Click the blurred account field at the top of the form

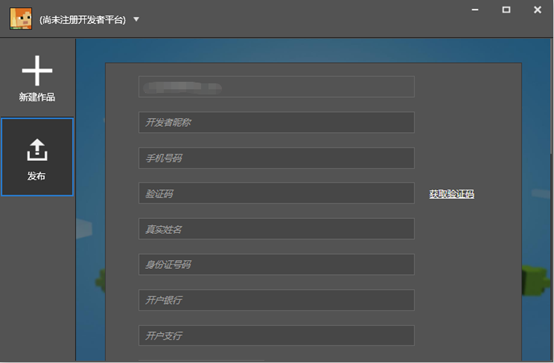click(x=276, y=87)
